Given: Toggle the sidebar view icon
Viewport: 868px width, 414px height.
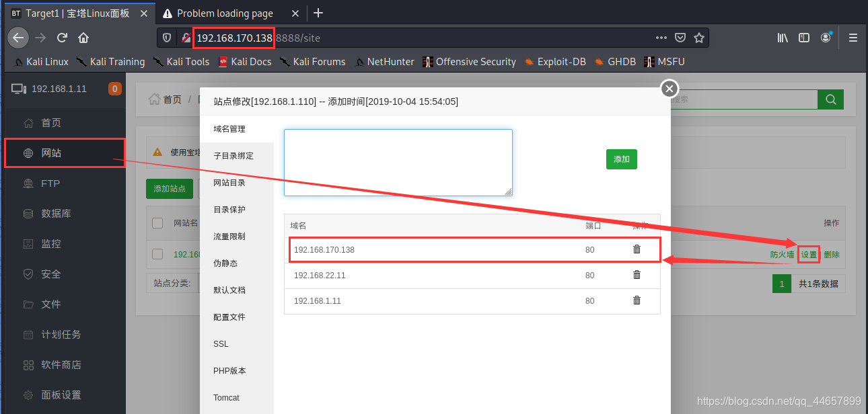Looking at the screenshot, I should (804, 38).
